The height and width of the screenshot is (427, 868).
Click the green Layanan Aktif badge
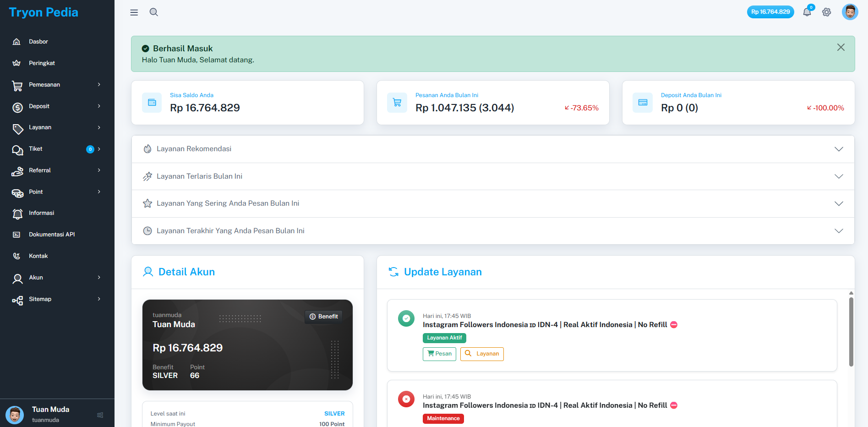[x=444, y=338]
